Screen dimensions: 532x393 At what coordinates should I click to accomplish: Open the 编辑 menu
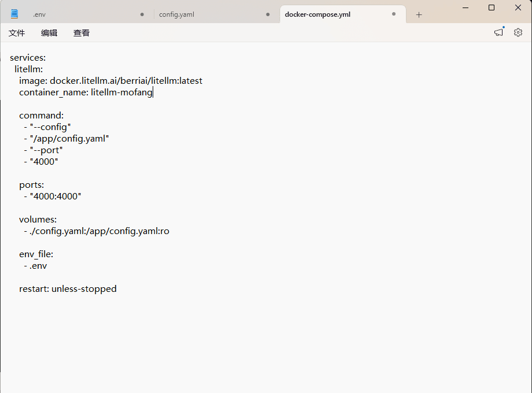[x=49, y=33]
